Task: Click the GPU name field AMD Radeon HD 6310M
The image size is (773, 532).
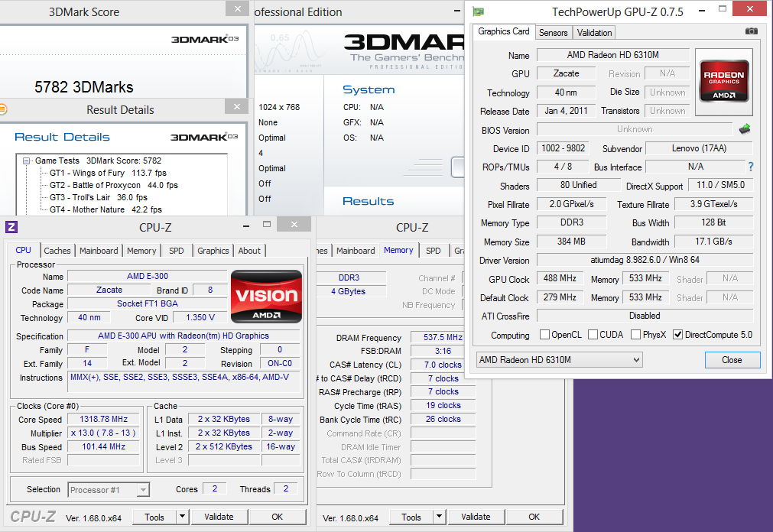Action: click(612, 55)
